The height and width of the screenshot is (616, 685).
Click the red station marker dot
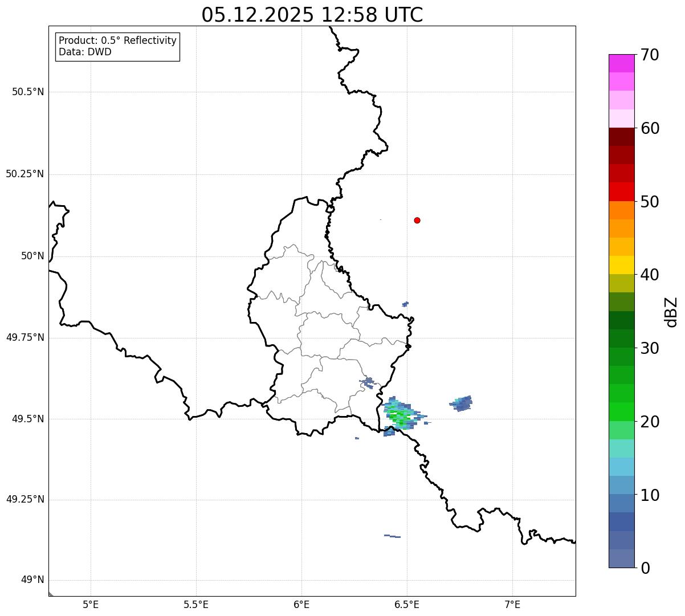[417, 221]
